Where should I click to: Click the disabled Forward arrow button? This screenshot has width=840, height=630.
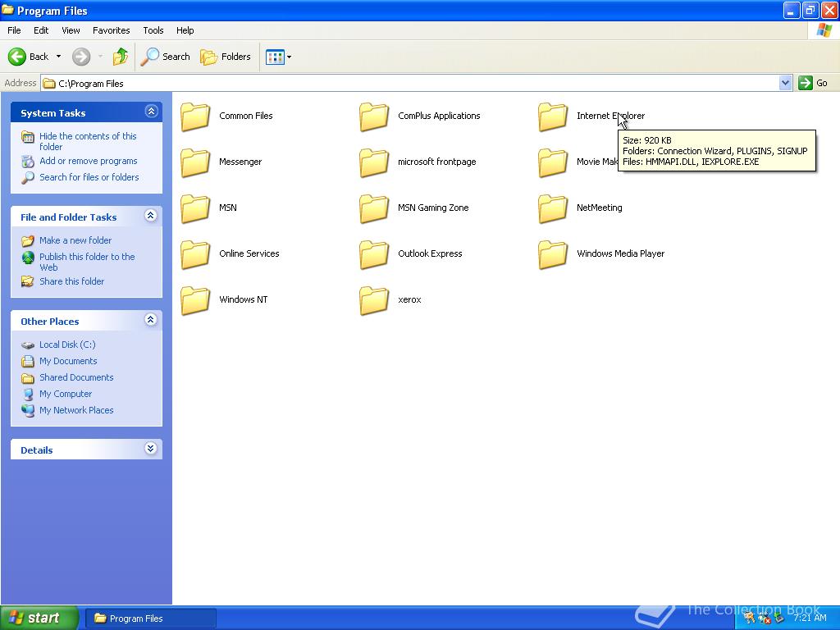(x=81, y=57)
